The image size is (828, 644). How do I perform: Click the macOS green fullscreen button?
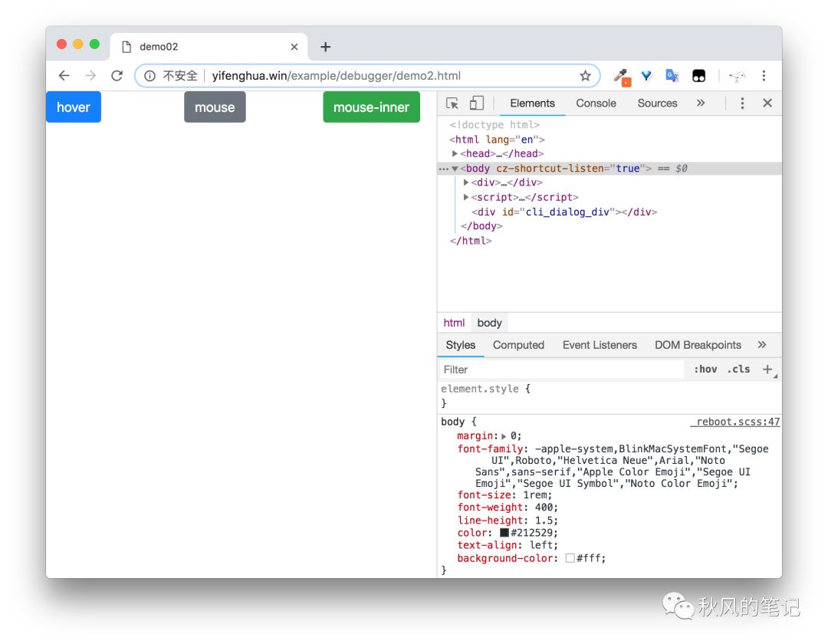click(94, 44)
